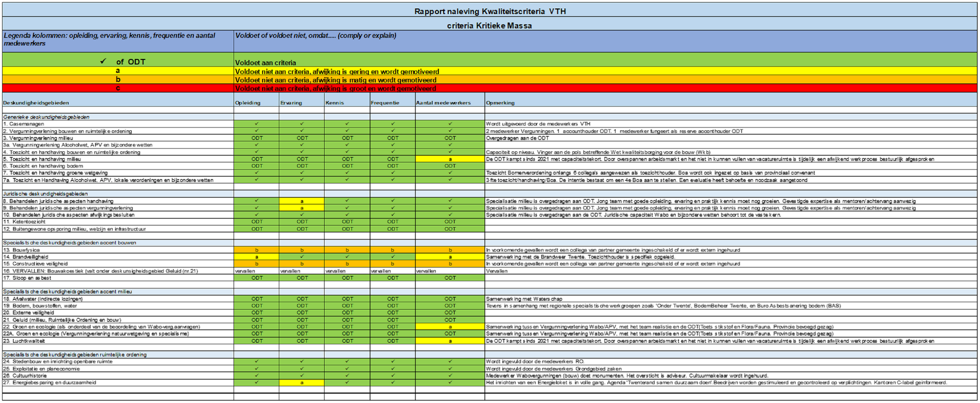Click red legend row labeled 'c'
Viewport: 980px width, 403px height.
click(118, 88)
